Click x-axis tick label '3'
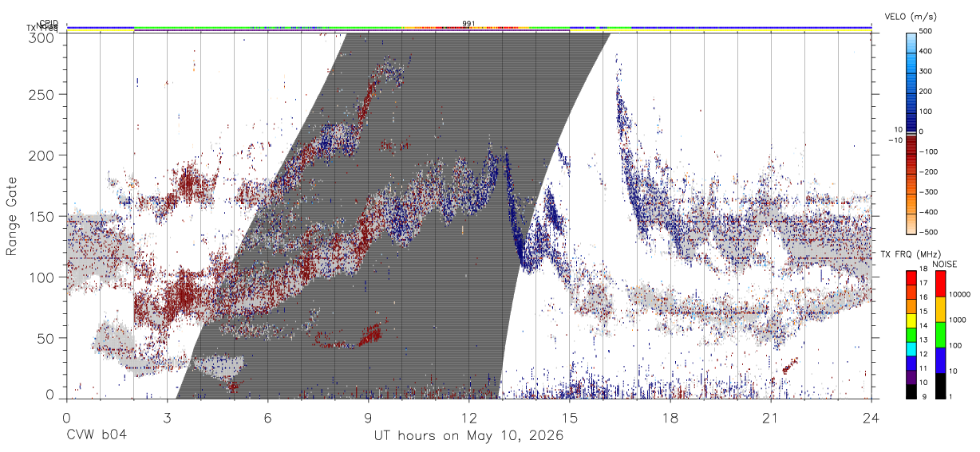Image resolution: width=980 pixels, height=452 pixels. (167, 418)
